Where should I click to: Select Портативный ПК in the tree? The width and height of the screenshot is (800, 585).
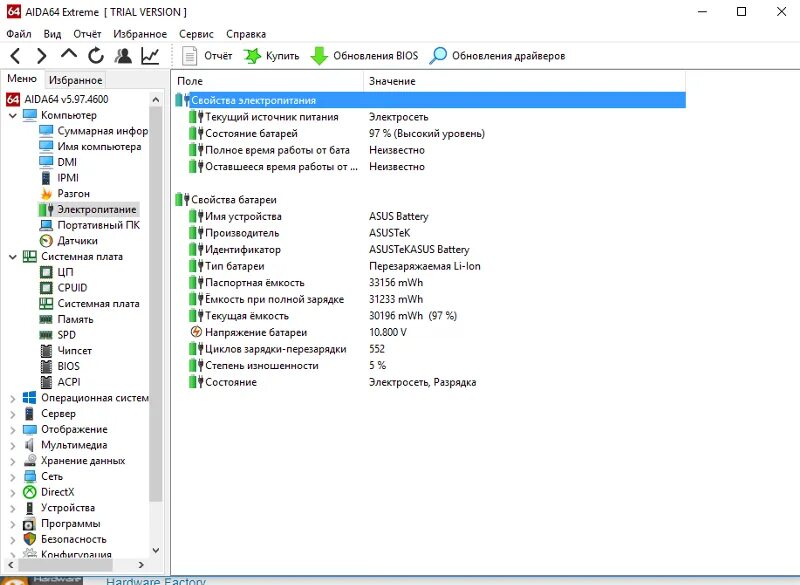[x=89, y=225]
